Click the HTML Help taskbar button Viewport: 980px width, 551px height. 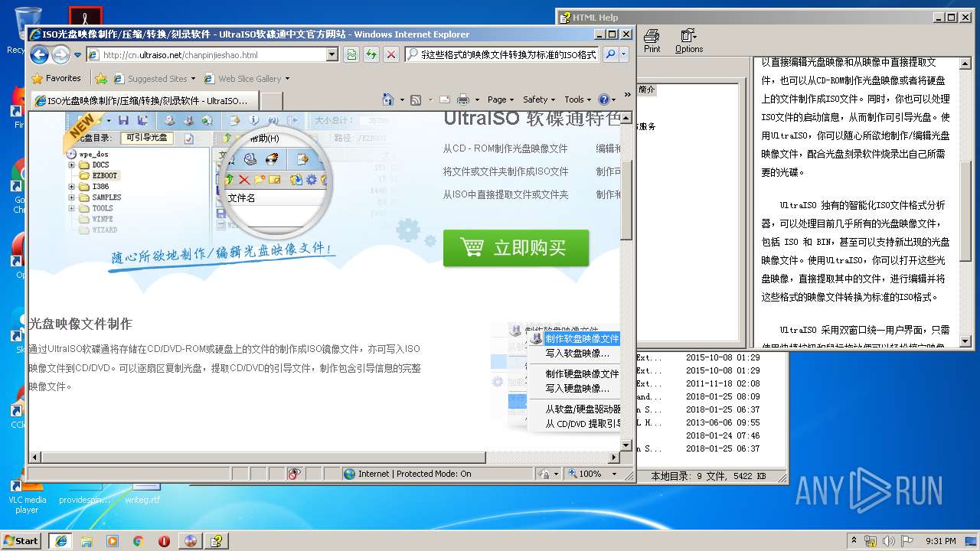pyautogui.click(x=217, y=541)
